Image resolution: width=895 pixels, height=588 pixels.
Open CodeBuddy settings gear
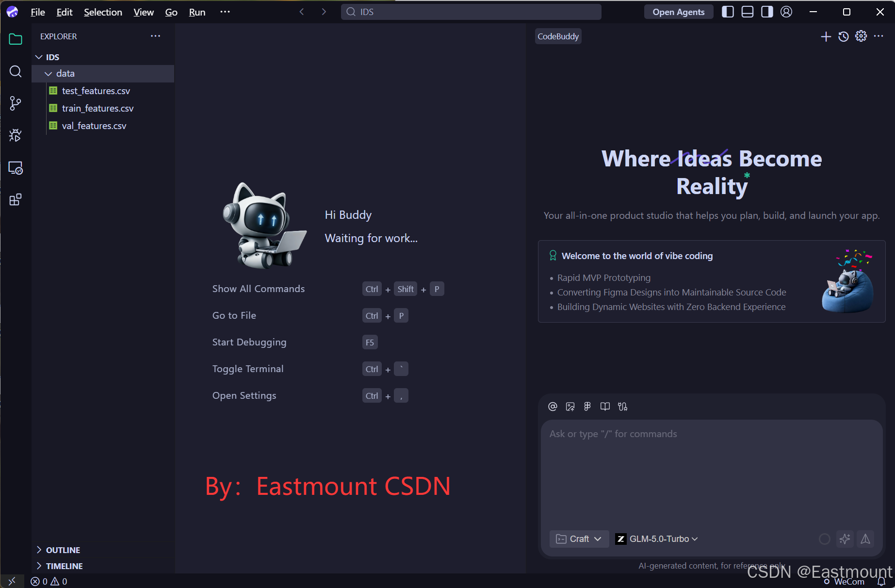861,36
